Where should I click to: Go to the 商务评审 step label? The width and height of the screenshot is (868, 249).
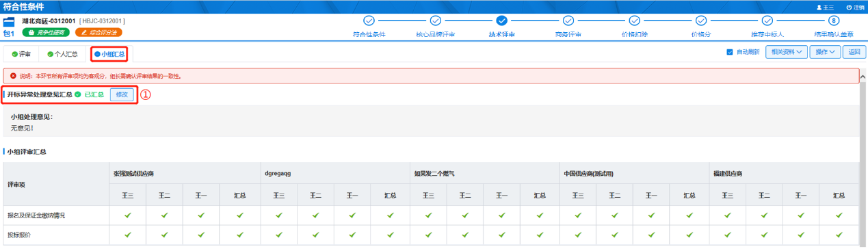coord(568,34)
